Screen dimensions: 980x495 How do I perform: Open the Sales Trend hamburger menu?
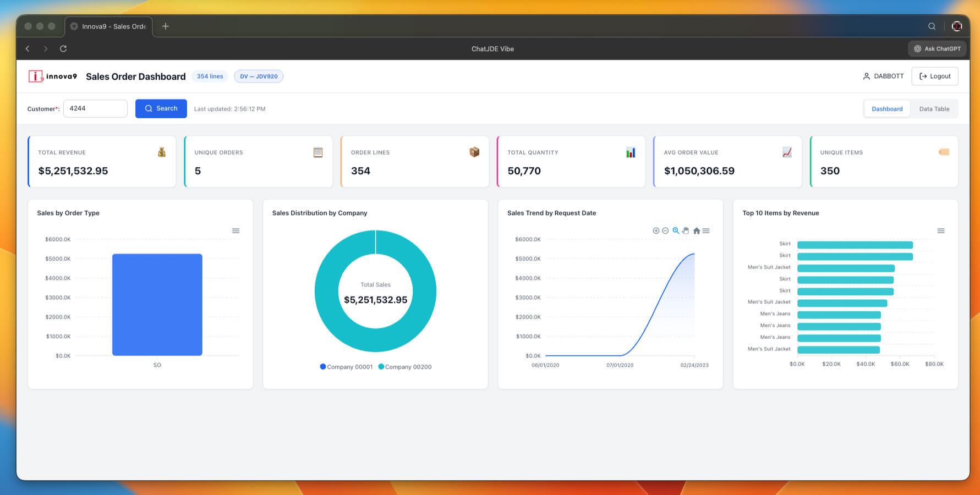coord(707,231)
